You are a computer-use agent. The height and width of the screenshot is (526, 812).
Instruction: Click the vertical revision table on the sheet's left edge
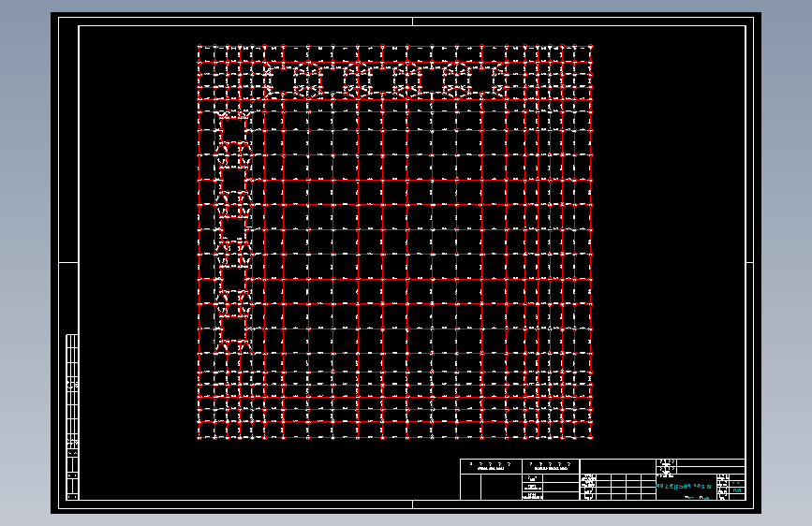[x=72, y=416]
